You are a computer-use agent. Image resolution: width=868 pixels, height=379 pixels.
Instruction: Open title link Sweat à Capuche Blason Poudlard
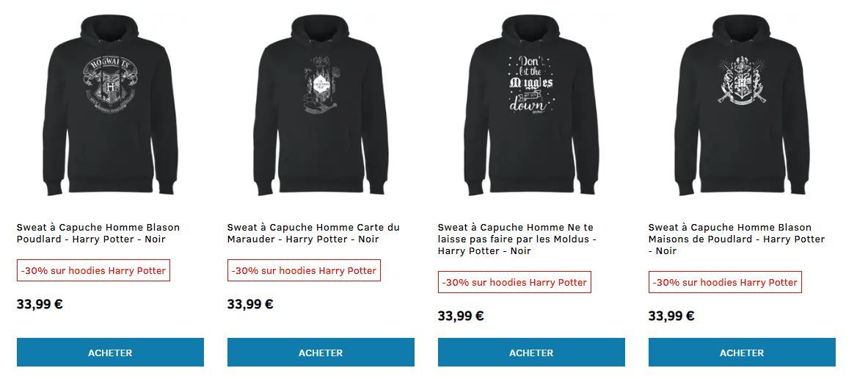98,234
